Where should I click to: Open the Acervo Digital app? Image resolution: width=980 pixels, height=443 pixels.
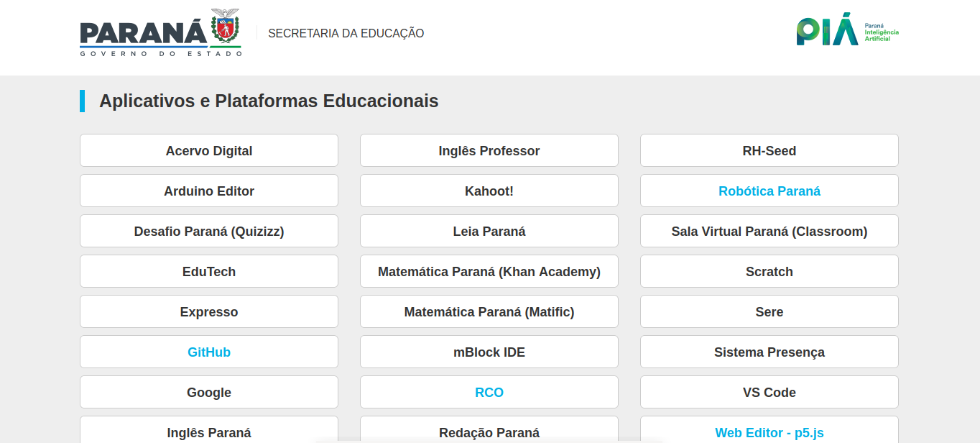209,150
